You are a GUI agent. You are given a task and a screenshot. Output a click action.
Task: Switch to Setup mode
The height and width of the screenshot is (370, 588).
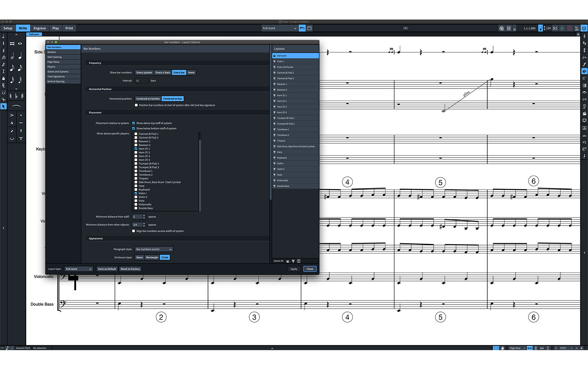click(x=8, y=28)
